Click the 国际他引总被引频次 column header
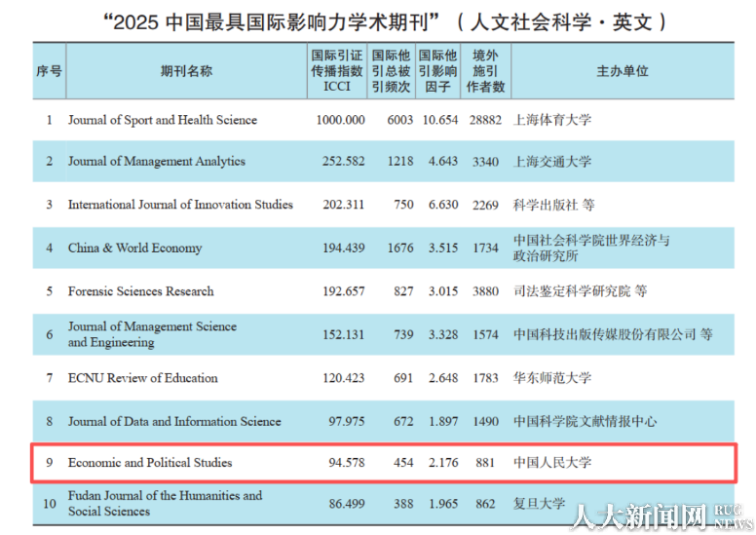Image resolution: width=756 pixels, height=535 pixels. tap(391, 71)
